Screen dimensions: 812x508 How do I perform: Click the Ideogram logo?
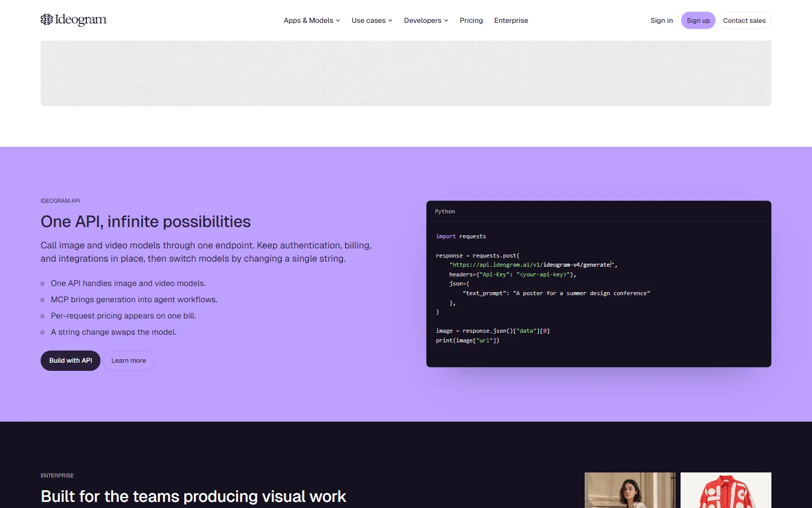tap(74, 20)
